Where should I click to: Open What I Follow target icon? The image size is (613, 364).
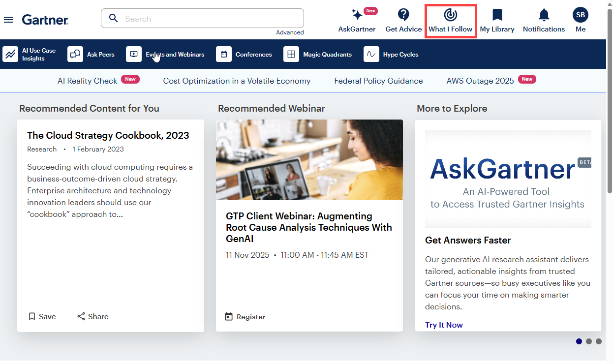450,15
